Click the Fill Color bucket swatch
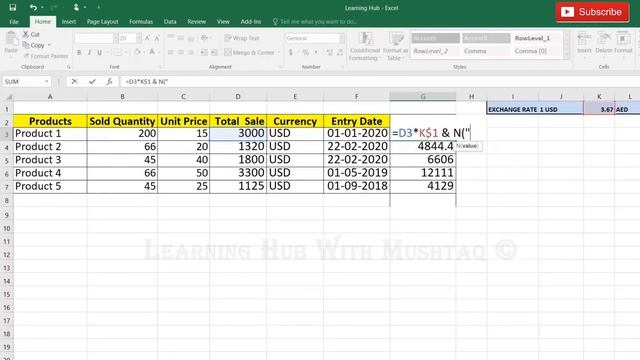Image resolution: width=640 pixels, height=360 pixels. [x=138, y=52]
